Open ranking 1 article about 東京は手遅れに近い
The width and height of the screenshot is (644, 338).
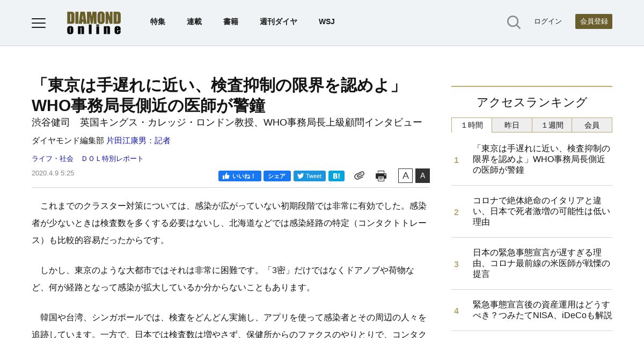(x=541, y=159)
